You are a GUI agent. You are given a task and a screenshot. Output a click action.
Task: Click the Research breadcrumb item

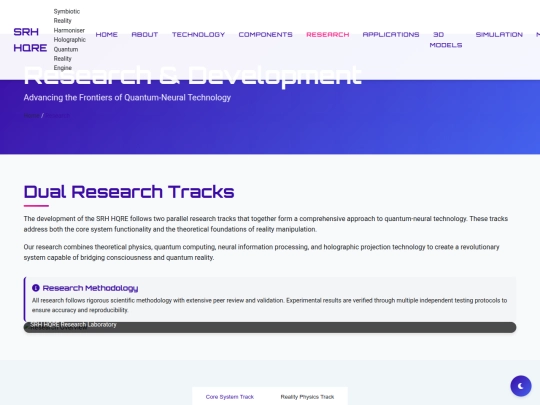(x=58, y=116)
